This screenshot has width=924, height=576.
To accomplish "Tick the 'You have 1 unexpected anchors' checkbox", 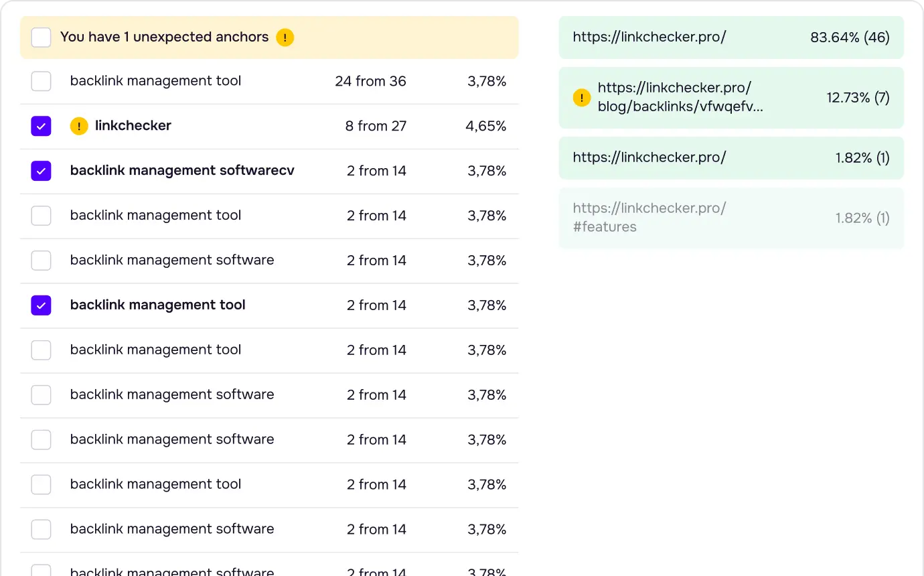I will [x=42, y=38].
